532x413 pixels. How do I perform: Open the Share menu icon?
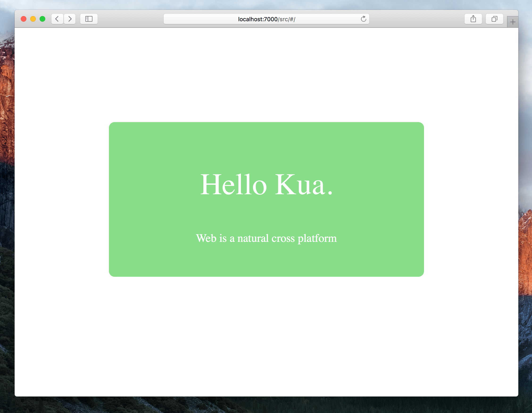[x=473, y=19]
